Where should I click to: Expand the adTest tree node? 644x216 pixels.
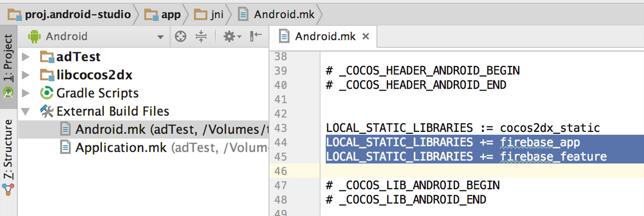pos(26,57)
